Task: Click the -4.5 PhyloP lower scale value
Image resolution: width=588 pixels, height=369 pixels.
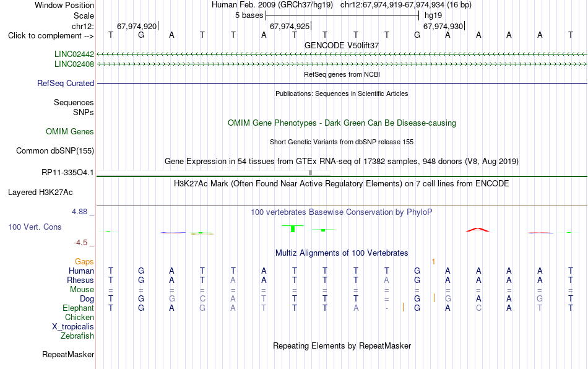Action: point(80,243)
